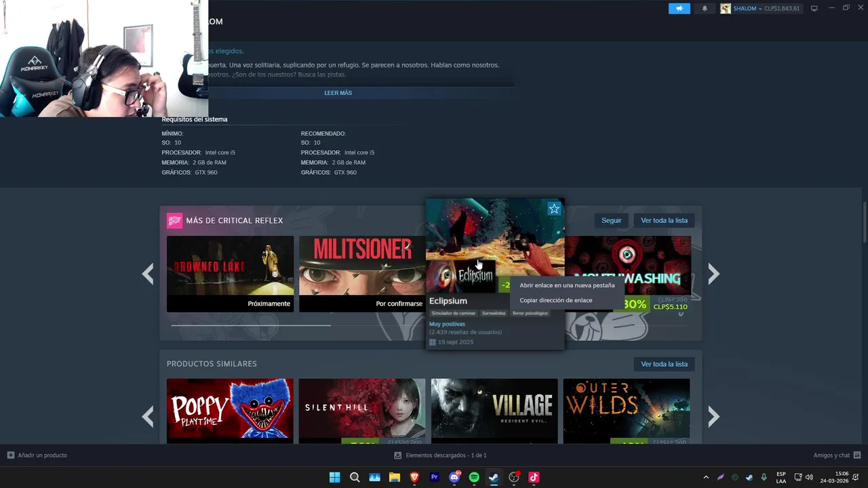The height and width of the screenshot is (488, 868).
Task: Click the Critical Reflex publisher logo
Action: pos(175,220)
